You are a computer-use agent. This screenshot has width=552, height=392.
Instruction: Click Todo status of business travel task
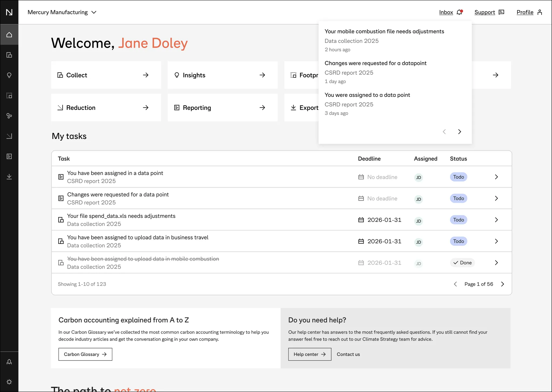[458, 241]
